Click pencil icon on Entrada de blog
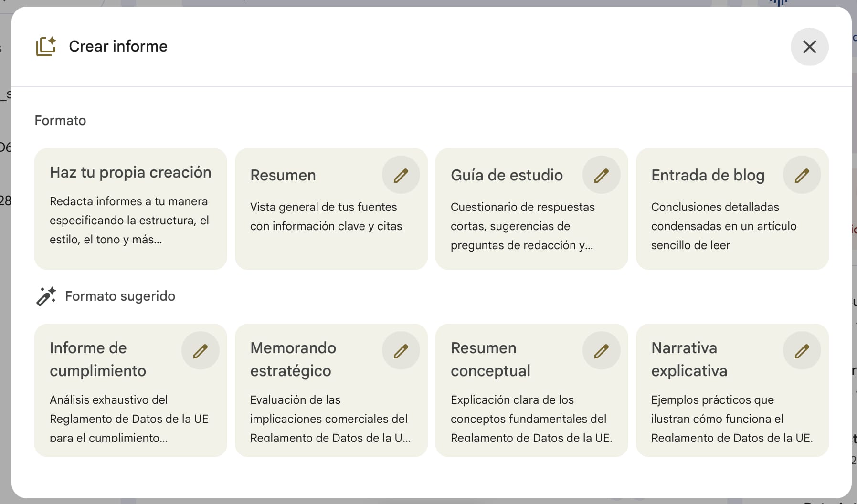The width and height of the screenshot is (857, 504). coord(802,175)
